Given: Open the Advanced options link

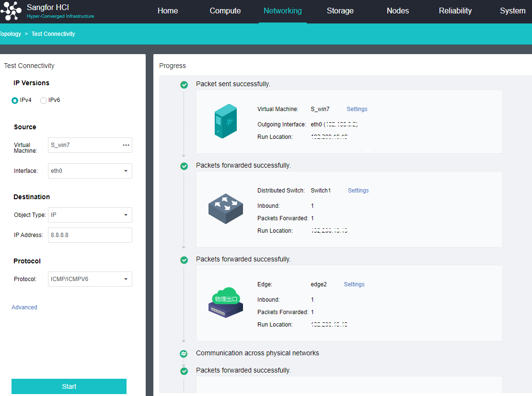Looking at the screenshot, I should [x=24, y=307].
